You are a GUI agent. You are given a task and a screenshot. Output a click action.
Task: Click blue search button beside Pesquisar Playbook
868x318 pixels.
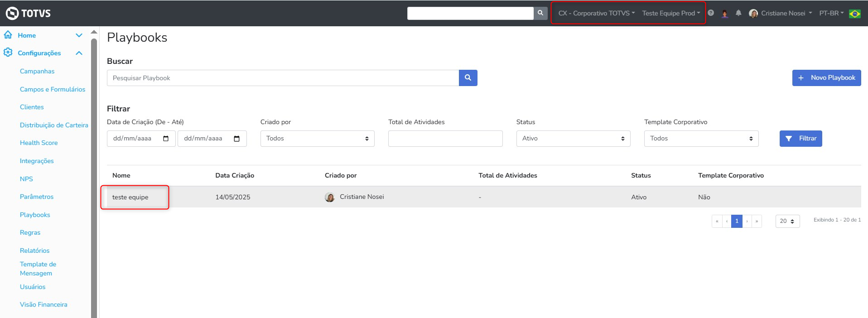click(x=468, y=78)
